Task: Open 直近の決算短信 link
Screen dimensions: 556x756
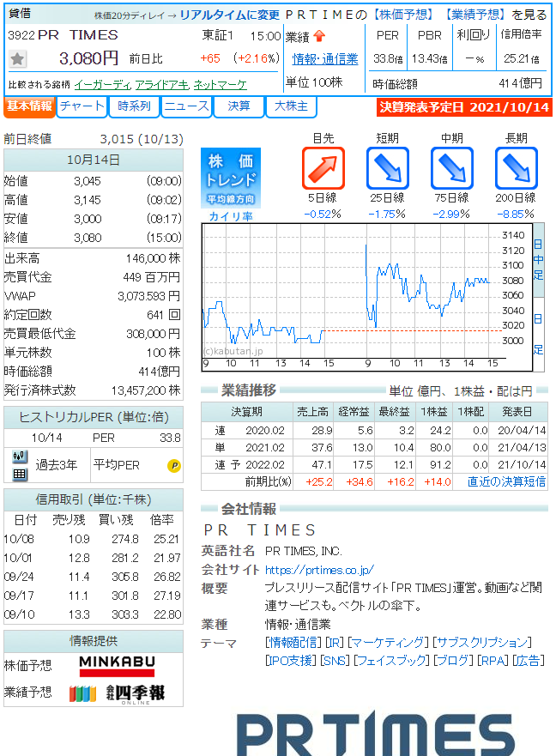Action: tap(506, 481)
